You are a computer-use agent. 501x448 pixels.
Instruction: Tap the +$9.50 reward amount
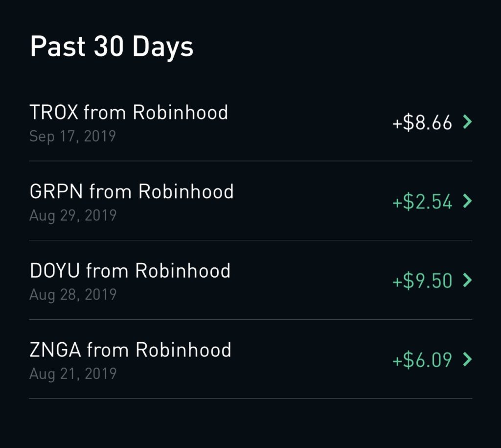click(x=422, y=281)
